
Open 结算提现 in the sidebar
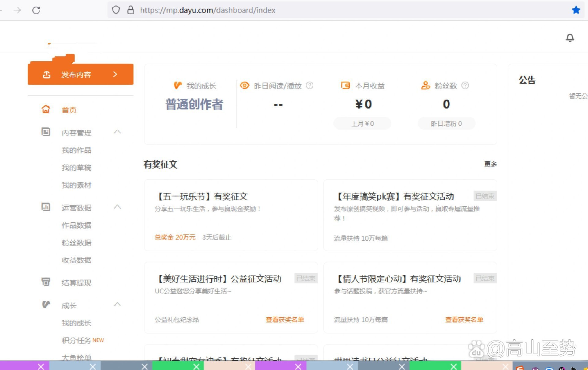[x=77, y=283]
